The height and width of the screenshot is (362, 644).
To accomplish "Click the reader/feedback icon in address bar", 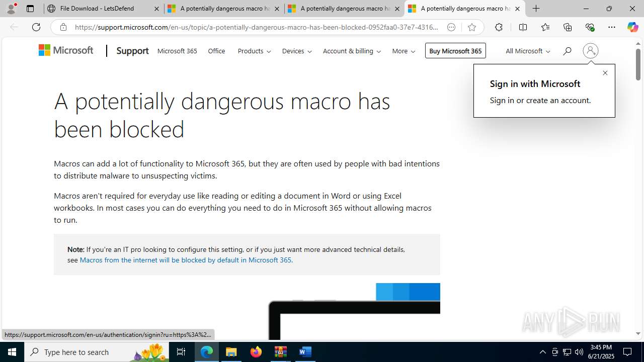I will click(451, 27).
